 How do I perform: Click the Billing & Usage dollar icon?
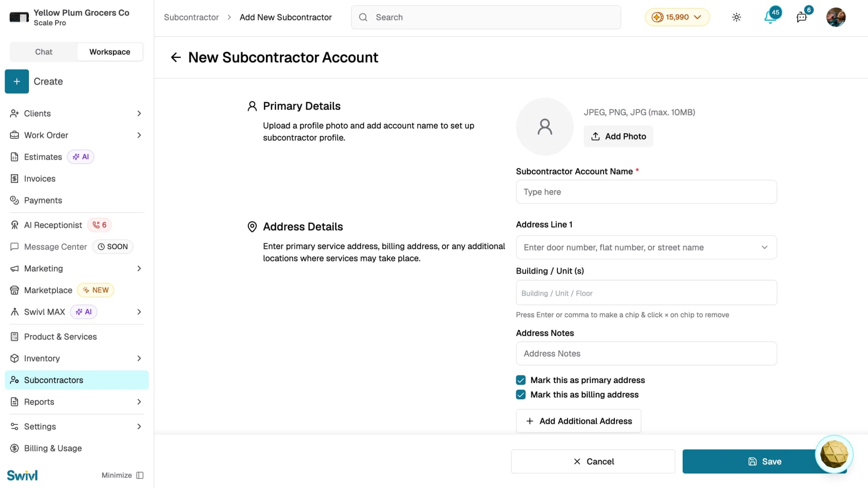(14, 449)
